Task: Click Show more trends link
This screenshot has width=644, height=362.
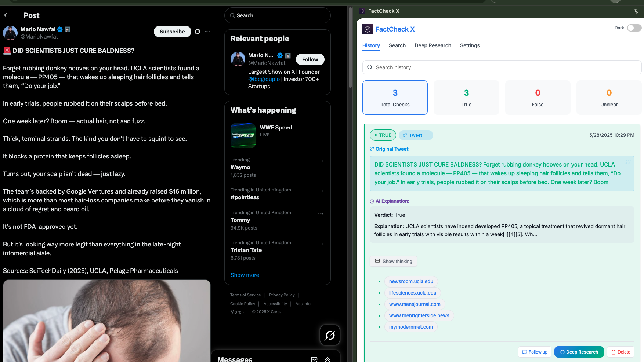Action: [x=245, y=275]
